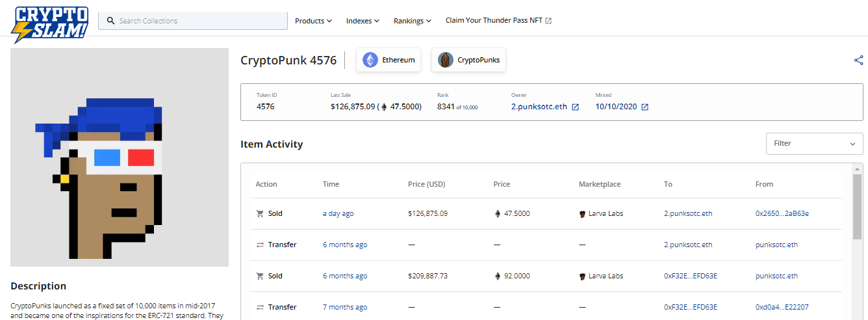Click scrollbar up arrow in activity table

click(x=858, y=169)
